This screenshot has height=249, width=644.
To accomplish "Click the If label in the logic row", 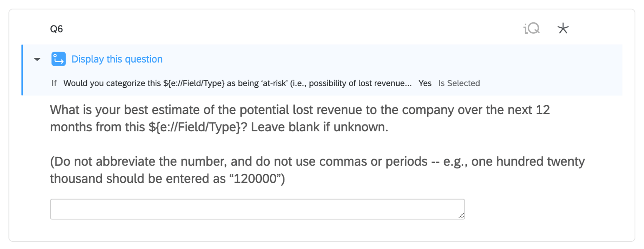I will (x=53, y=83).
